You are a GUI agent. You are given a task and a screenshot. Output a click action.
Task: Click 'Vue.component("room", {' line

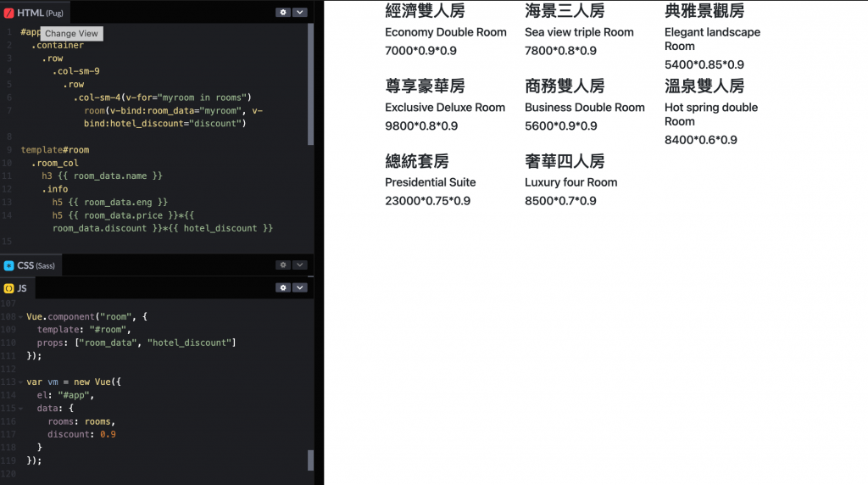(87, 316)
